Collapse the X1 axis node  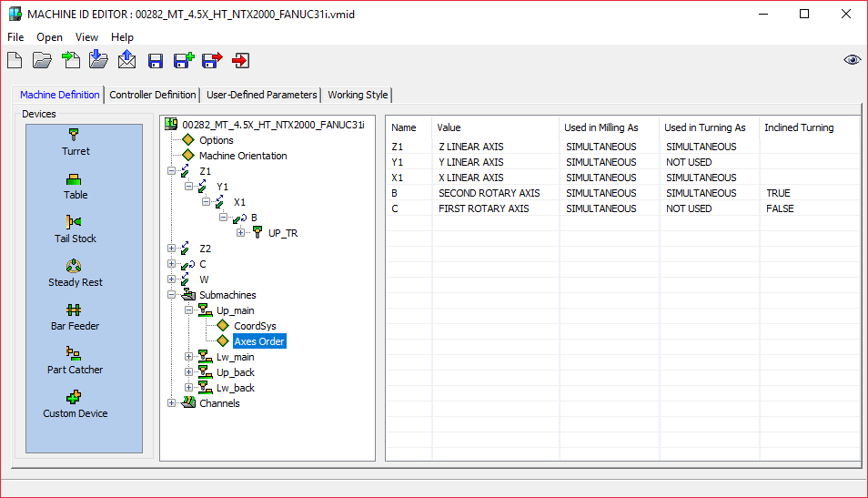tap(206, 201)
